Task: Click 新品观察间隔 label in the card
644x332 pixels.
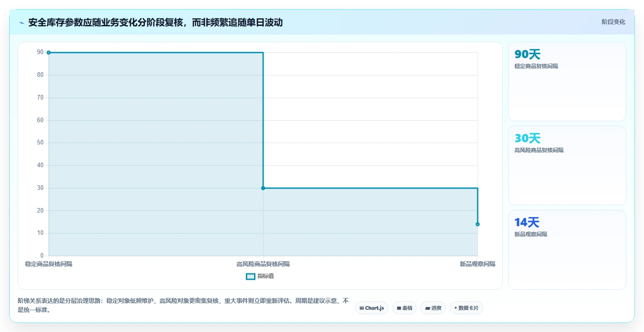Action: [531, 234]
